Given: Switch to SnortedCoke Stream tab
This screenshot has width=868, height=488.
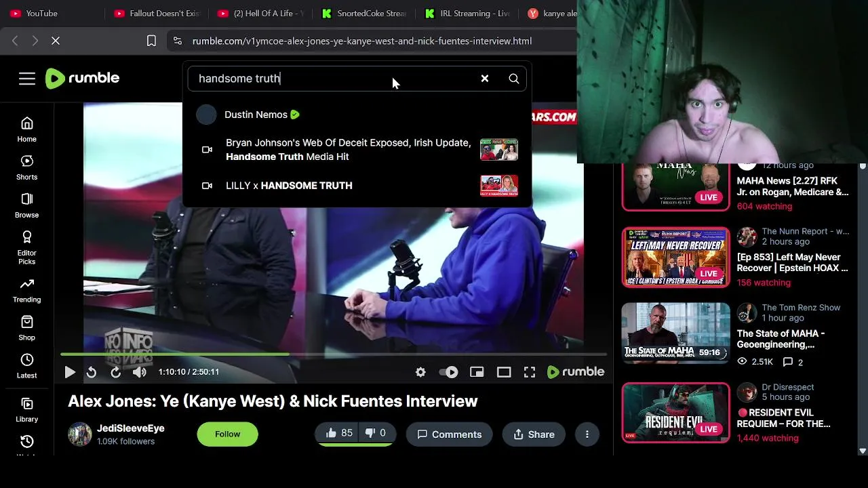Looking at the screenshot, I should (364, 14).
